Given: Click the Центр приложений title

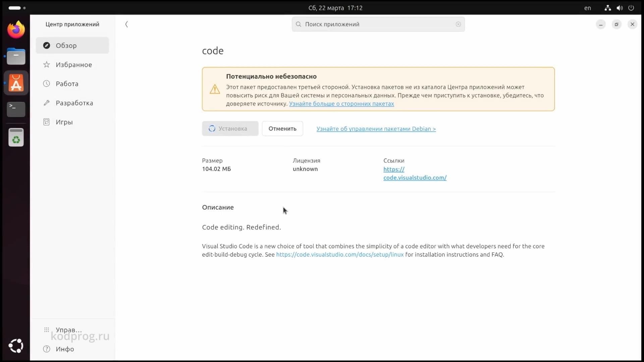Looking at the screenshot, I should 72,24.
